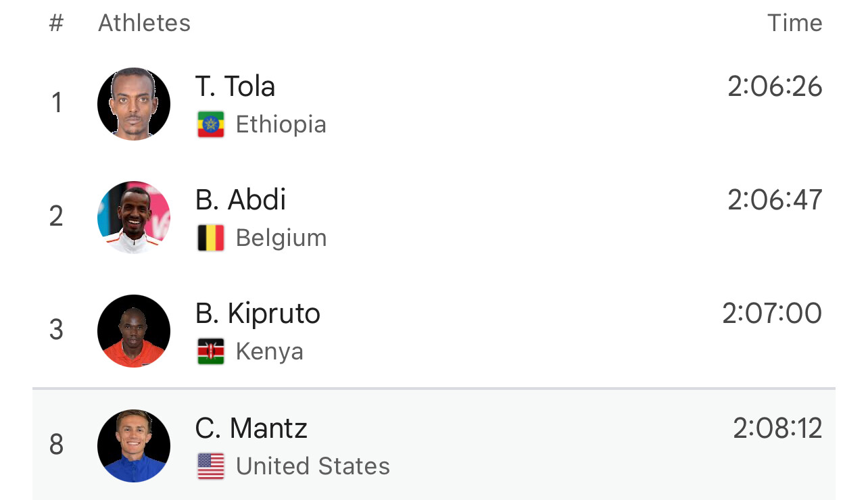The height and width of the screenshot is (500, 868).
Task: Click the Belgium flag icon
Action: [x=211, y=239]
